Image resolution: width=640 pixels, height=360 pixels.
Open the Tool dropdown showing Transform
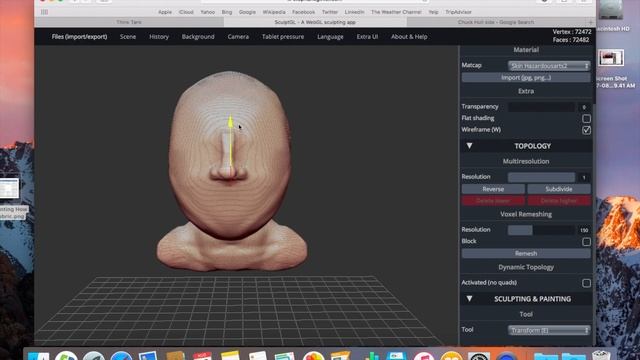coord(549,330)
